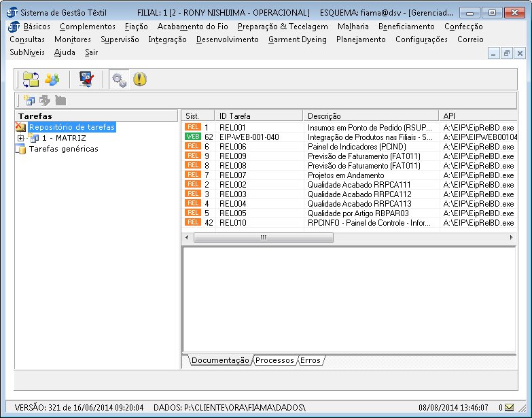Screen dimensions: 532x418
Task: Open the Integração menu
Action: pos(167,39)
